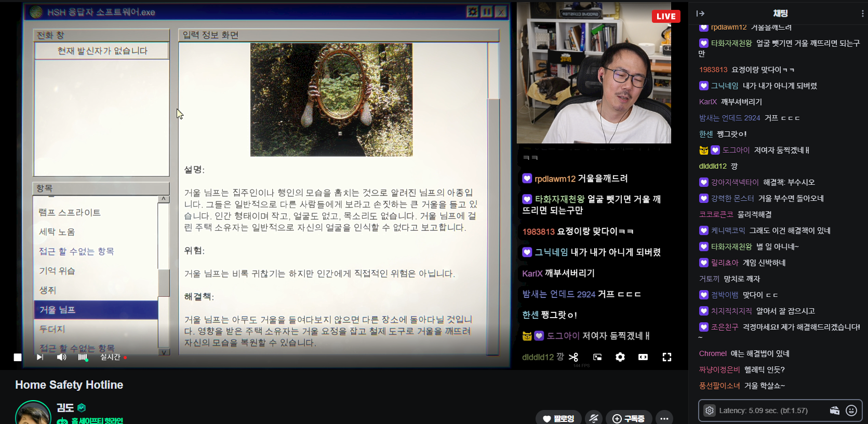The height and width of the screenshot is (424, 868).
Task: Open 조은친구 username in chat
Action: click(x=725, y=327)
